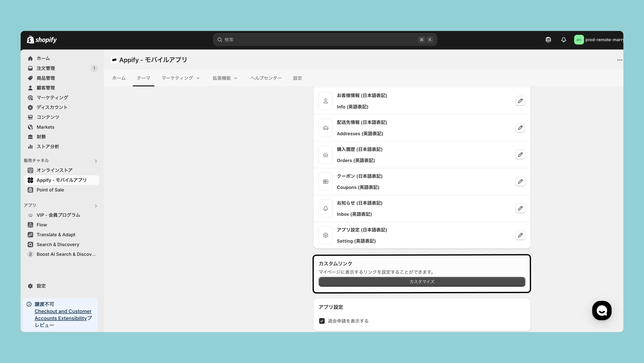644x363 pixels.
Task: Select Appify - モバイルアプリ in sidebar
Action: coord(62,180)
